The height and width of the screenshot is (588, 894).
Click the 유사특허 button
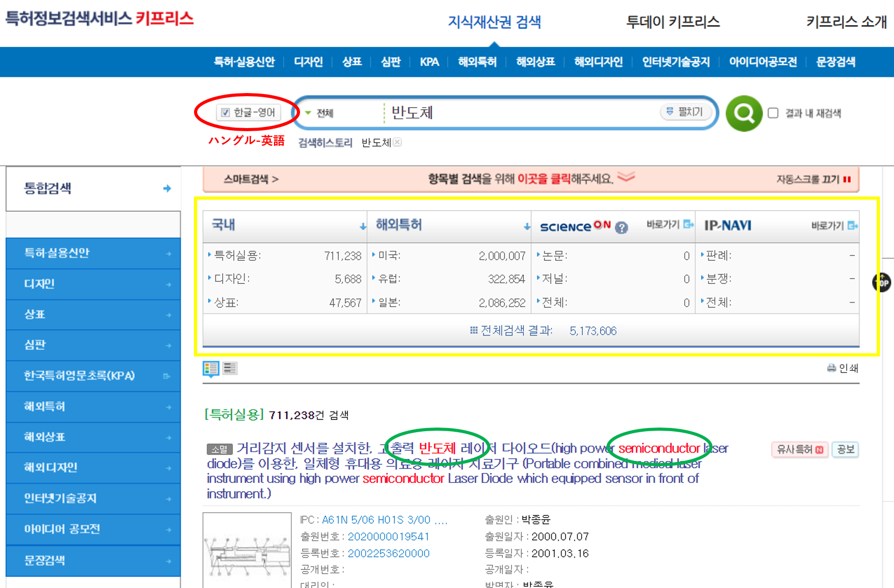click(800, 449)
